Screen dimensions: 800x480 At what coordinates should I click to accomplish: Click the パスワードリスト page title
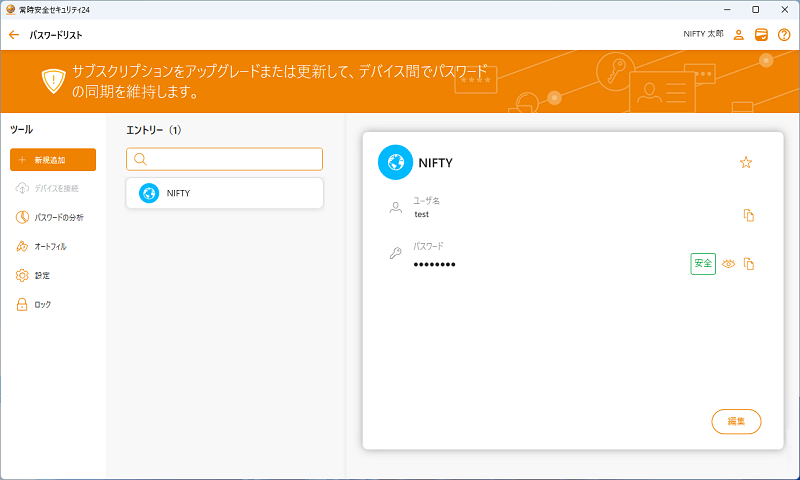pyautogui.click(x=56, y=35)
